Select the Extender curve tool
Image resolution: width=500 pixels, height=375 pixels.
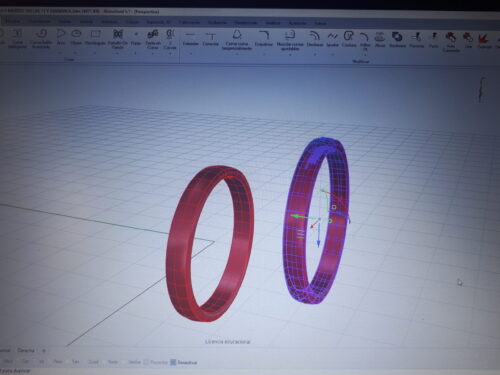click(x=191, y=38)
